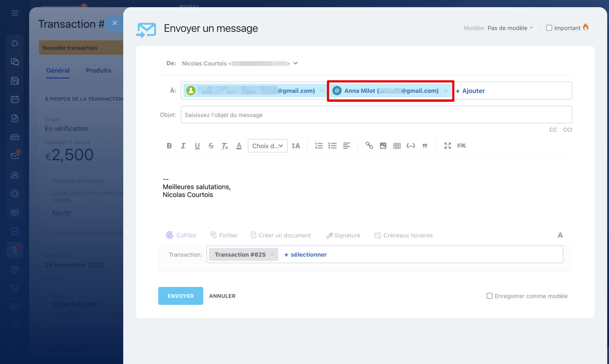Image resolution: width=609 pixels, height=364 pixels.
Task: Open the font Choix dropdown
Action: 267,146
